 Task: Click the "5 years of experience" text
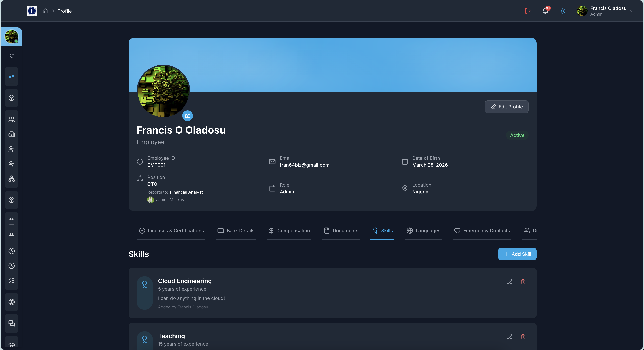click(x=182, y=289)
